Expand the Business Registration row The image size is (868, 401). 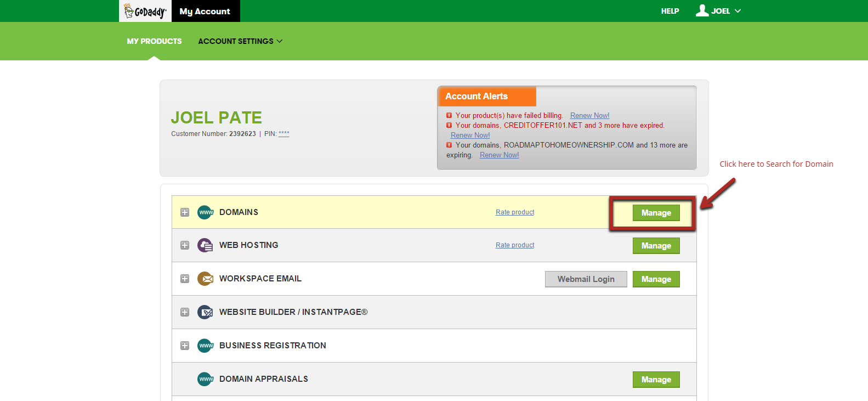pos(185,346)
